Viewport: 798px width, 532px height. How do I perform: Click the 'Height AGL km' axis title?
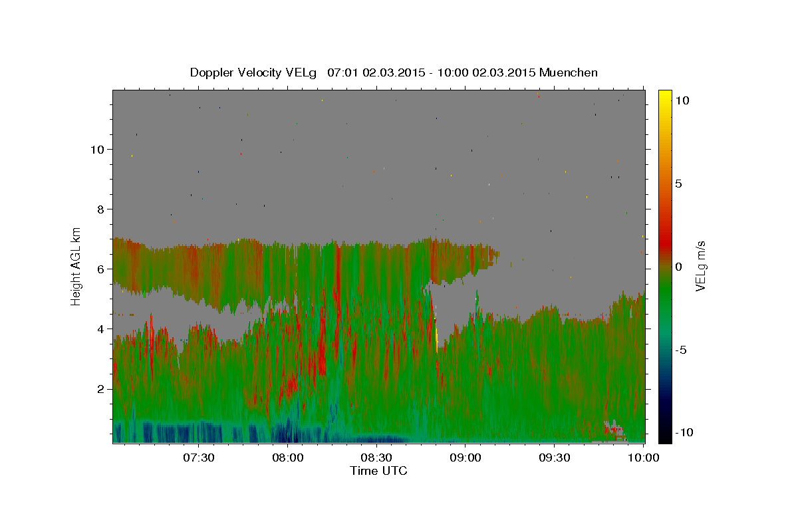click(76, 265)
